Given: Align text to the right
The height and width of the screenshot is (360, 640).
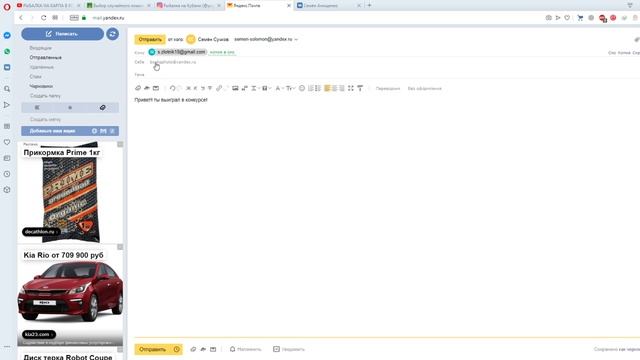Looking at the screenshot, I should 342,88.
